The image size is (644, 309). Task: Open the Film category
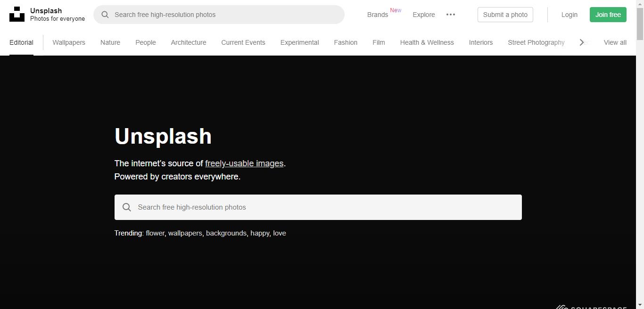[379, 42]
